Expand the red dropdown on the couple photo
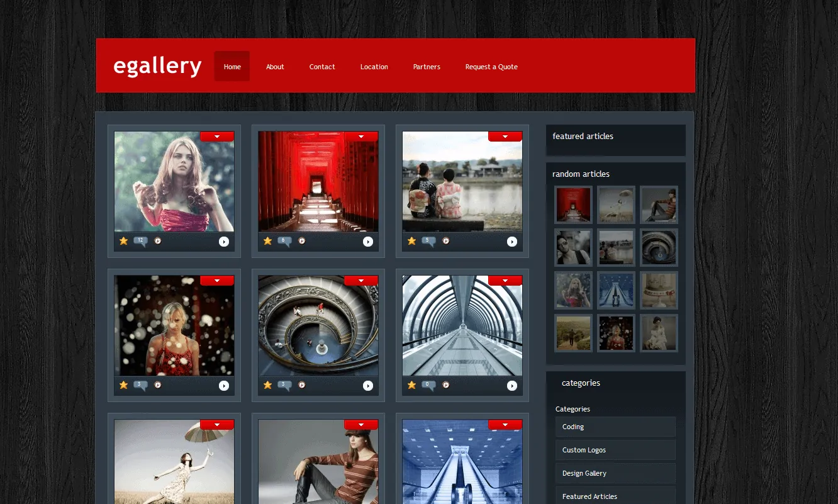Image resolution: width=838 pixels, height=504 pixels. click(x=505, y=136)
